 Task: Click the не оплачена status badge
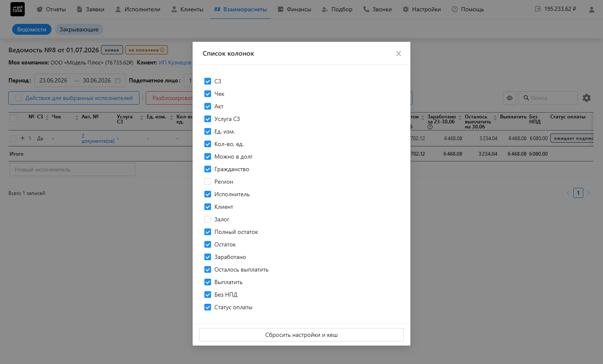tap(147, 50)
